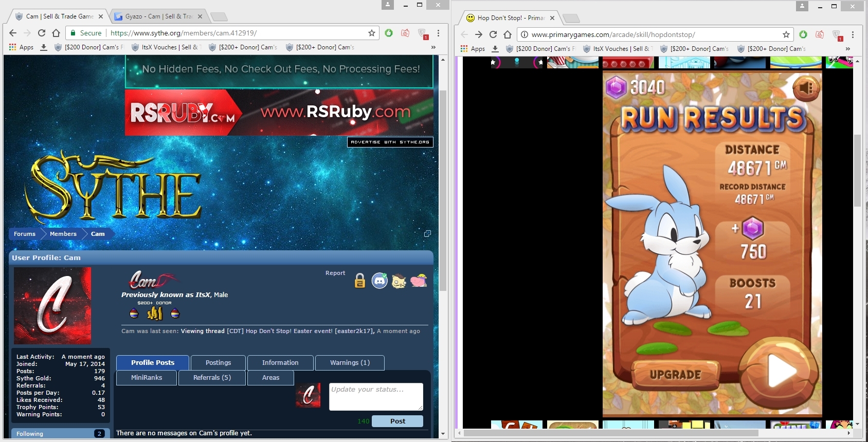Image resolution: width=868 pixels, height=442 pixels.
Task: Bookmark the Sythe page with the star icon
Action: [372, 33]
